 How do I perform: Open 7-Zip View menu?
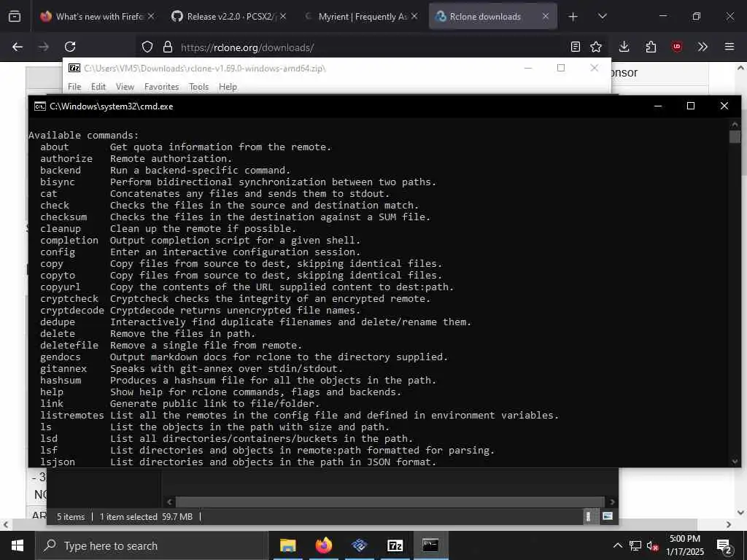point(125,87)
